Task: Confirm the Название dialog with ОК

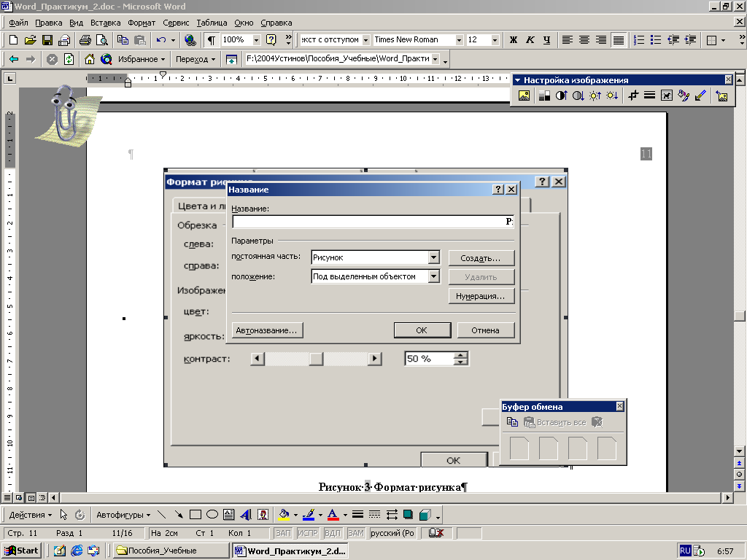Action: point(422,330)
